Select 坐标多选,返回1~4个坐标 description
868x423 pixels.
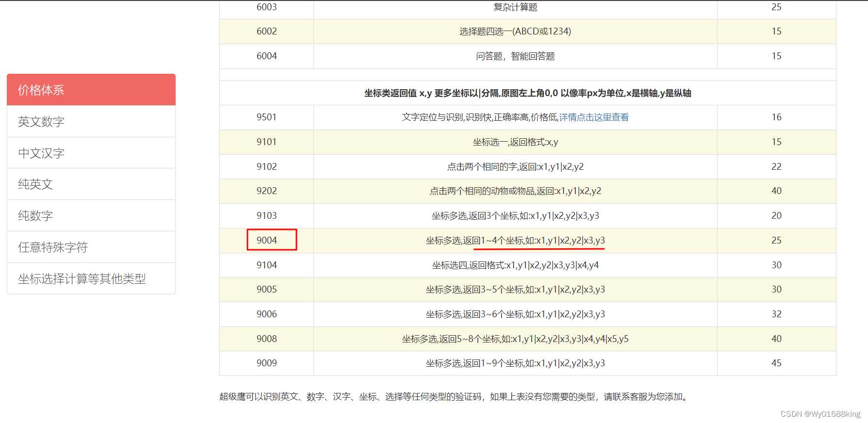pyautogui.click(x=515, y=241)
